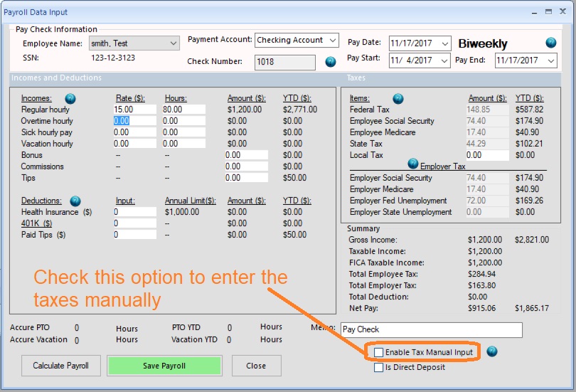Click the help icon beside Deductions
The height and width of the screenshot is (392, 576).
pos(75,201)
